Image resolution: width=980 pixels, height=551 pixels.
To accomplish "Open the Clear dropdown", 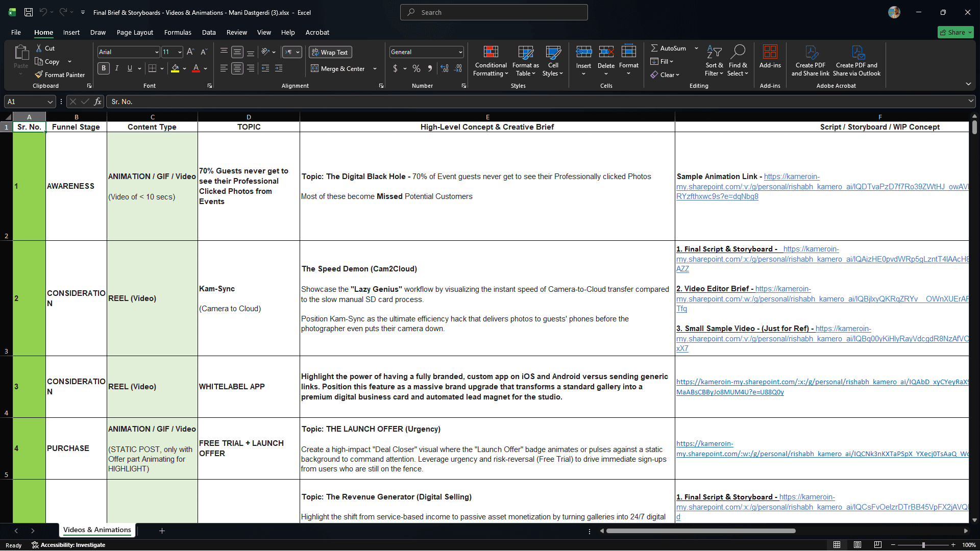I will pyautogui.click(x=665, y=74).
